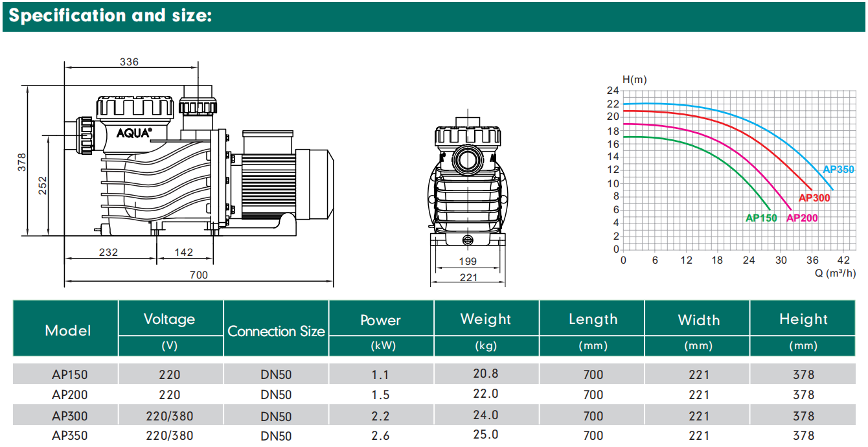Image resolution: width=868 pixels, height=447 pixels.
Task: Click the Width column header
Action: [699, 320]
